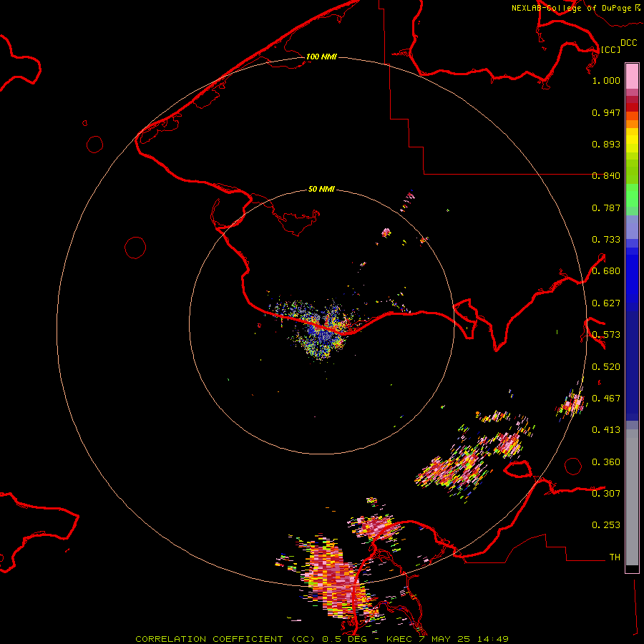Select the 50 NMI range ring label
This screenshot has width=644, height=644.
[321, 189]
